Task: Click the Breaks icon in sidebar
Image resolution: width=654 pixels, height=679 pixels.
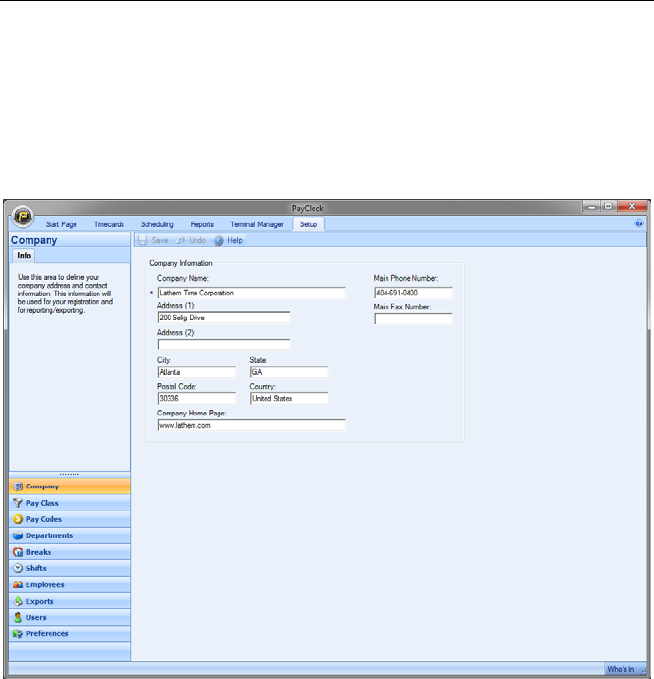Action: [x=18, y=552]
